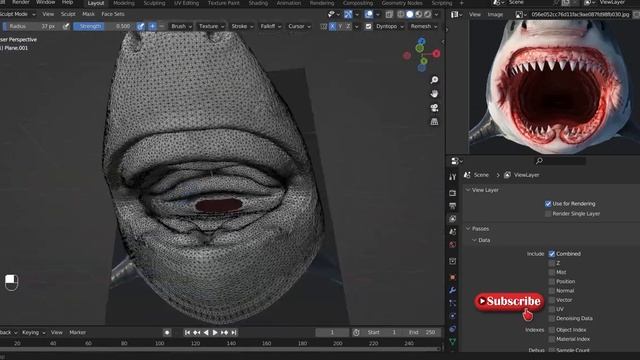Jump to the timeline start frame

pos(187,333)
